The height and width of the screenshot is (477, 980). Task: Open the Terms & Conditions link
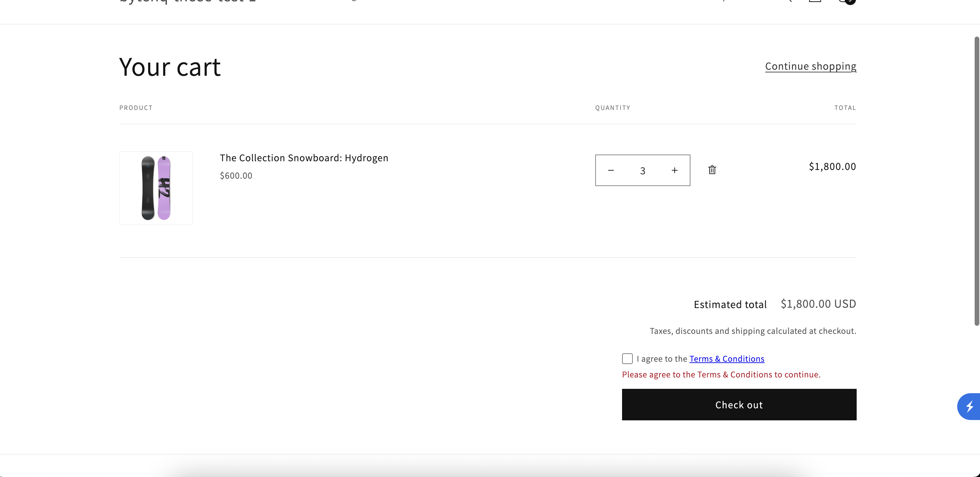point(727,359)
